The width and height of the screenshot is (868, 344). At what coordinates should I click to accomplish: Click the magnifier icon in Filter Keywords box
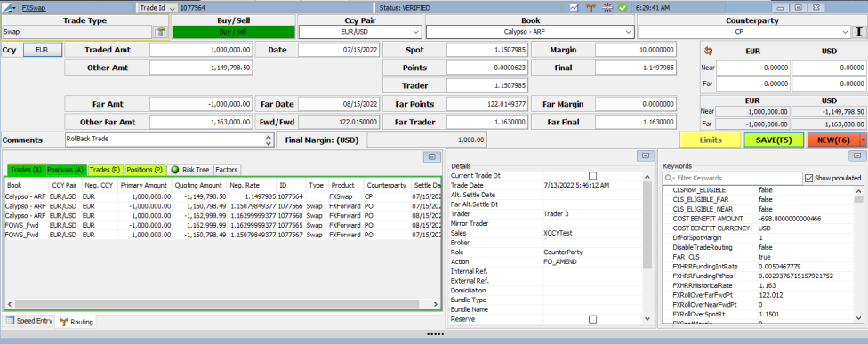tap(670, 178)
